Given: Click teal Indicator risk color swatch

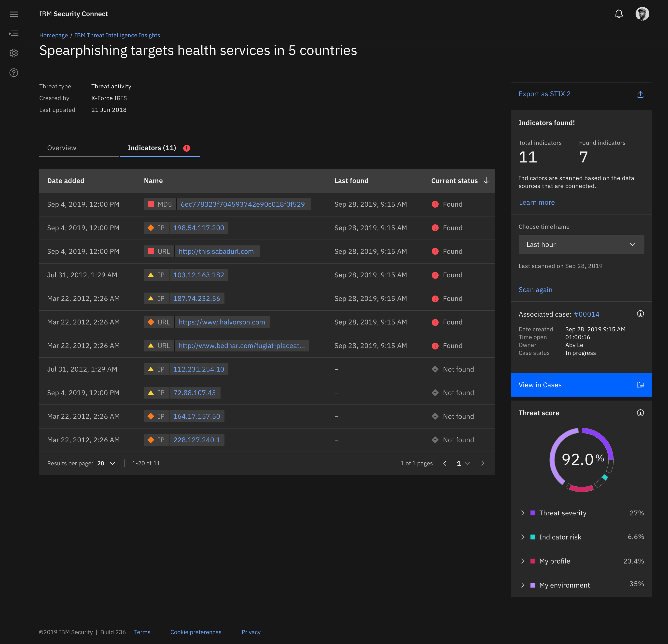Looking at the screenshot, I should [x=533, y=537].
